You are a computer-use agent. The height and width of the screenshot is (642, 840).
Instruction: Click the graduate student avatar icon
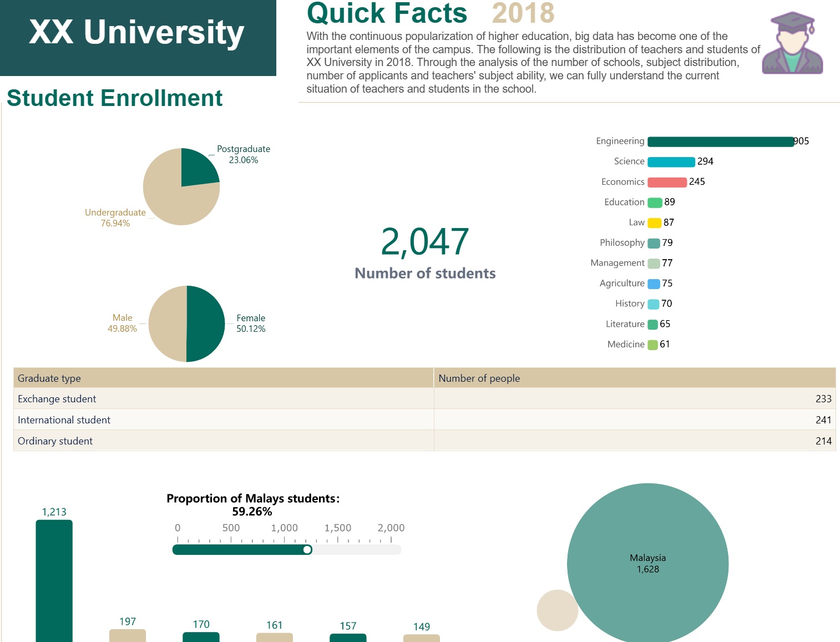pyautogui.click(x=792, y=43)
